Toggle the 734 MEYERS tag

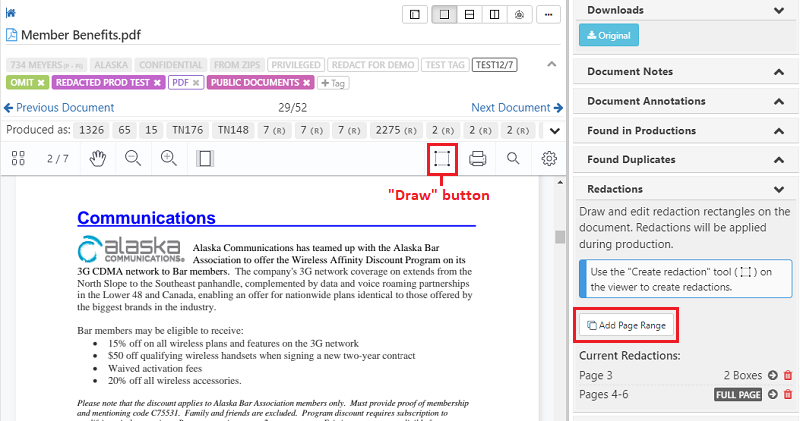[46, 65]
